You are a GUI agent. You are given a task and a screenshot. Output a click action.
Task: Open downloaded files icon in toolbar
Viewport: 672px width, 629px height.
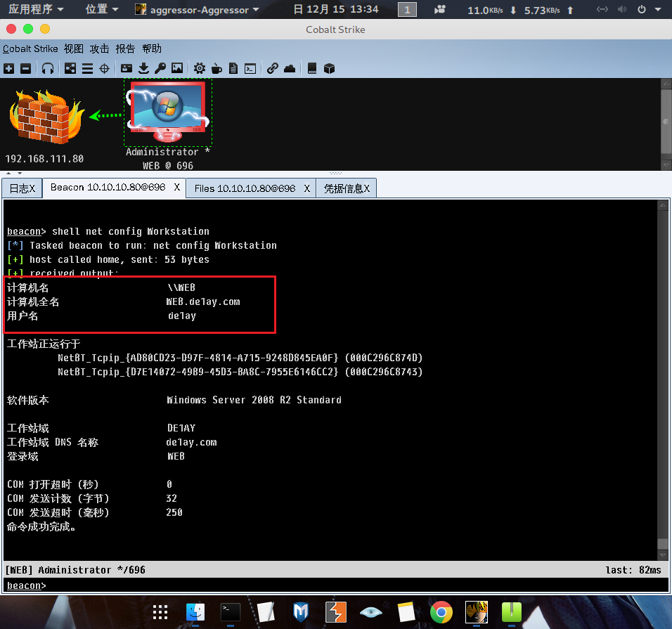tap(143, 69)
